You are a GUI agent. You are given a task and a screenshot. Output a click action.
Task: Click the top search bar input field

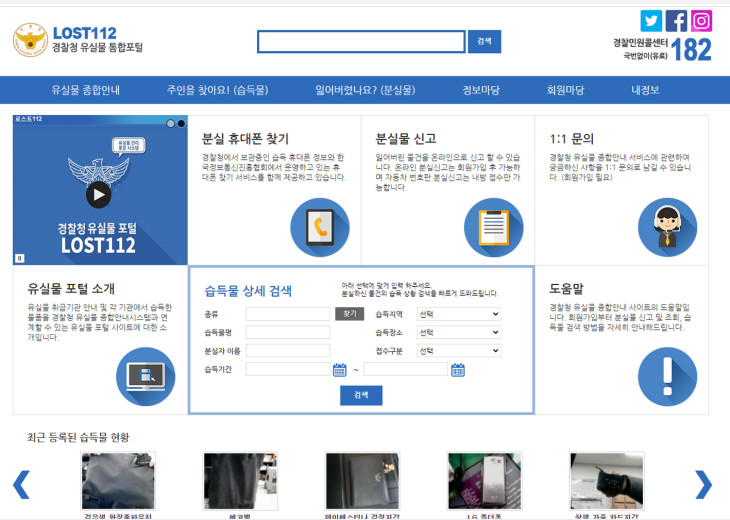(x=361, y=41)
